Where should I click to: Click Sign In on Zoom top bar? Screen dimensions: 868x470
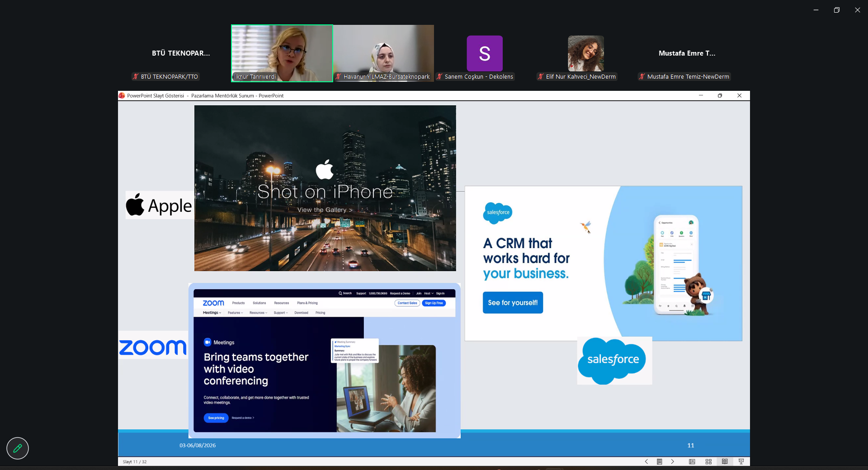(x=440, y=293)
